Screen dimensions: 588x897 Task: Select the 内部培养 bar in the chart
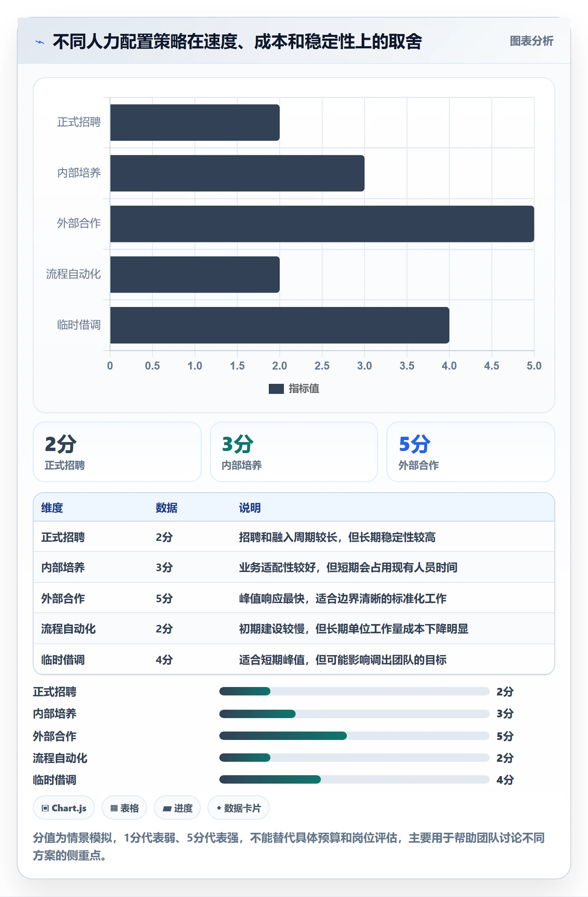pyautogui.click(x=237, y=173)
